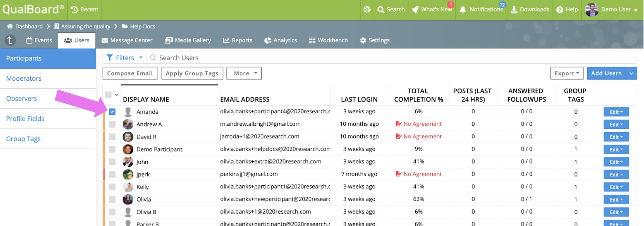Click the What's New rocket icon
This screenshot has width=644, height=226.
(415, 10)
